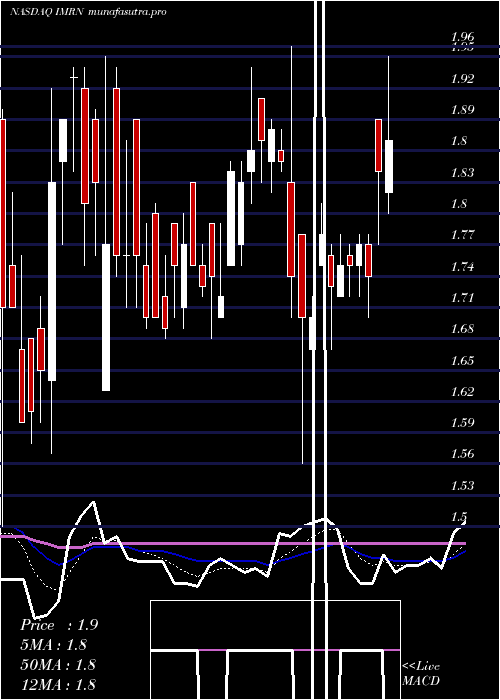Click the last white candlestick on the right

[389, 167]
